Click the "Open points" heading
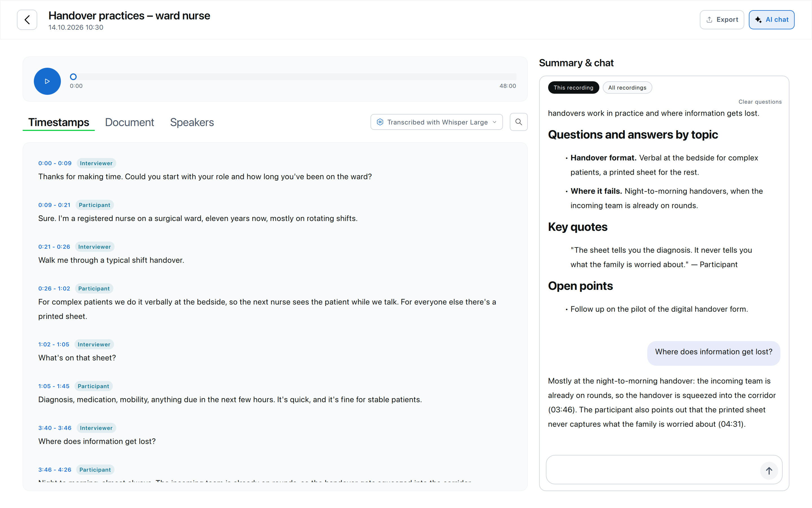 pyautogui.click(x=580, y=286)
